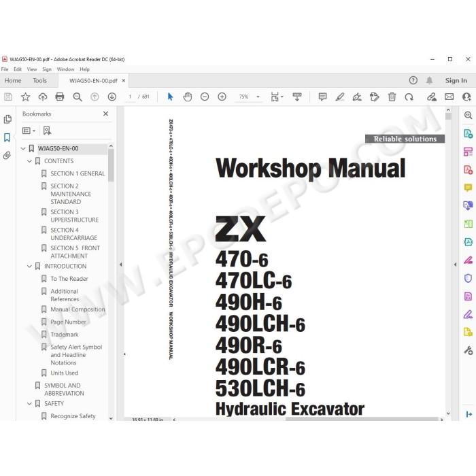This screenshot has height=476, width=476.
Task: Open SECTION 1 GENERAL bookmark
Action: point(78,173)
